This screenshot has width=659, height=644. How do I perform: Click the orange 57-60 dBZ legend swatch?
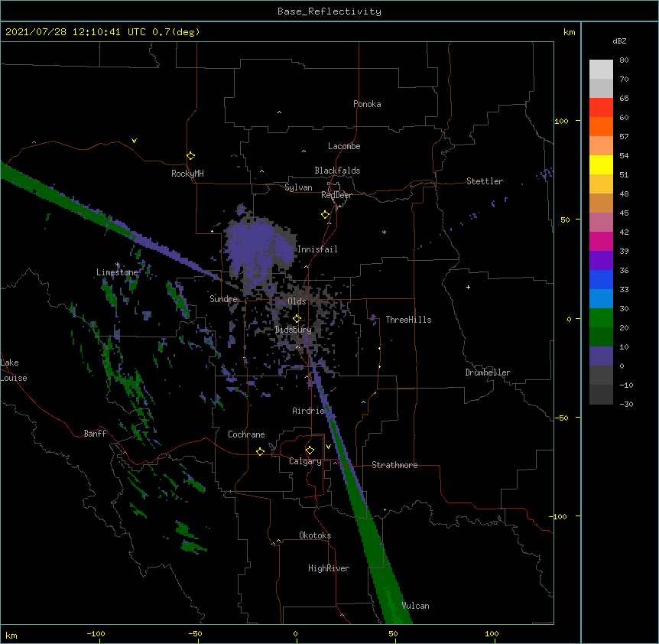(601, 126)
